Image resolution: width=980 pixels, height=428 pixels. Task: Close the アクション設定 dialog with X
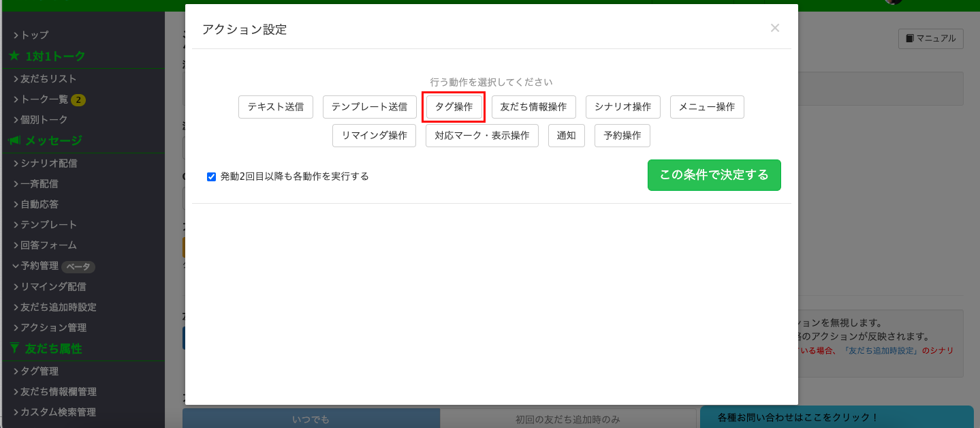click(774, 28)
